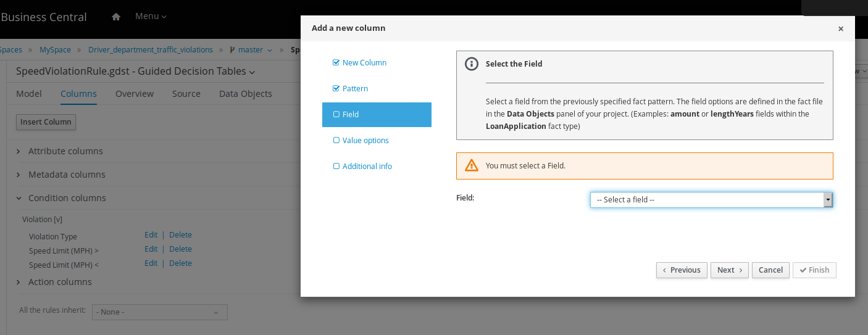Click the Next button

[x=729, y=270]
